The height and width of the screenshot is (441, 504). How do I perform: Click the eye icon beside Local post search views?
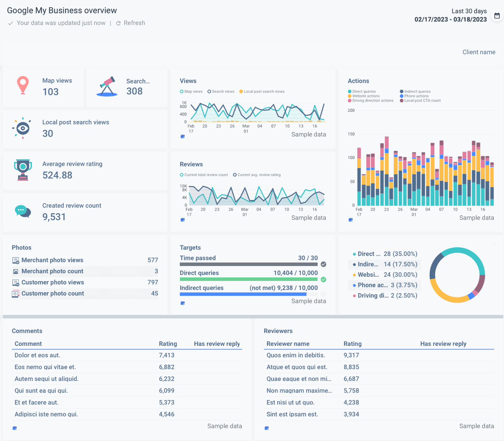pyautogui.click(x=22, y=129)
